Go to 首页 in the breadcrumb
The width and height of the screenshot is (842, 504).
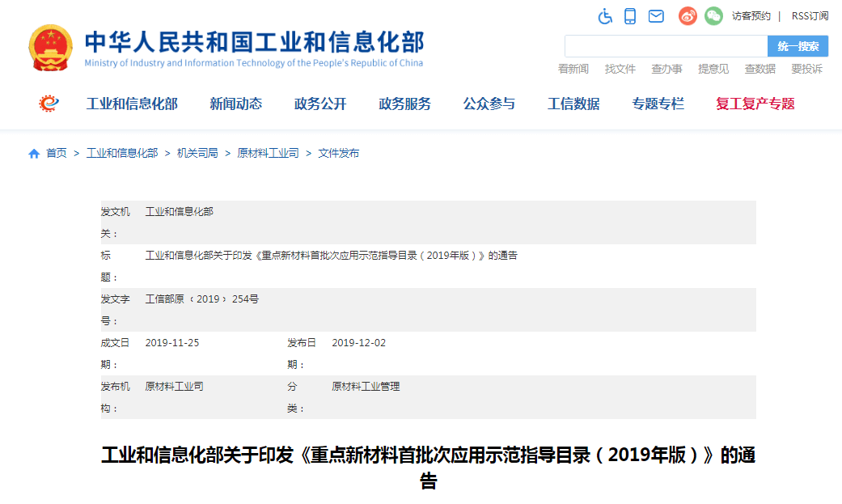point(57,153)
